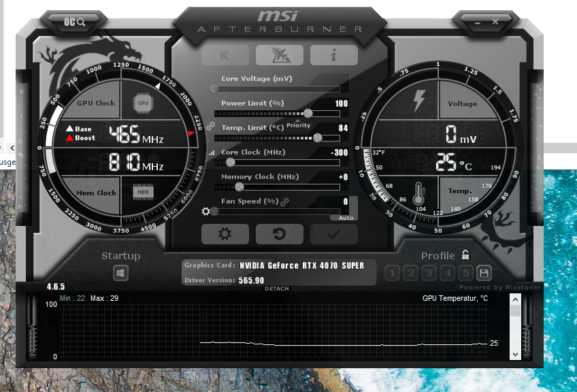The height and width of the screenshot is (392, 577).
Task: Click the monitor graph scrollbar thumb
Action: (x=515, y=310)
